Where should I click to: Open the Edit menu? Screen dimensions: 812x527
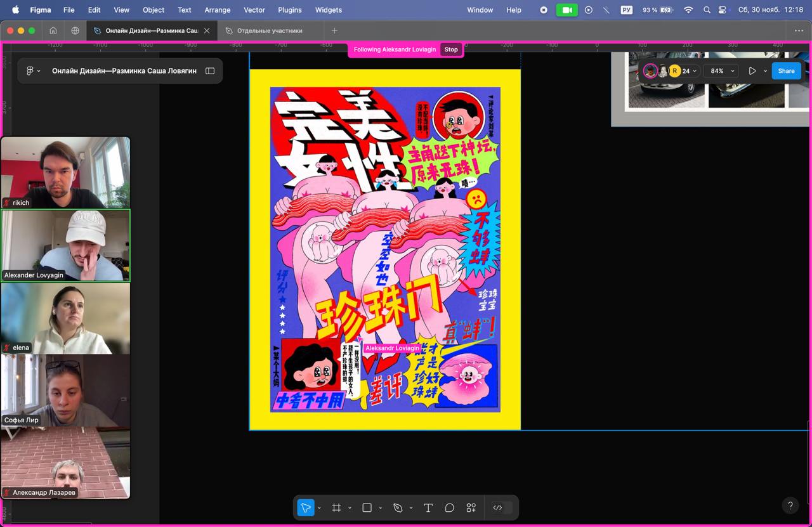pyautogui.click(x=94, y=10)
